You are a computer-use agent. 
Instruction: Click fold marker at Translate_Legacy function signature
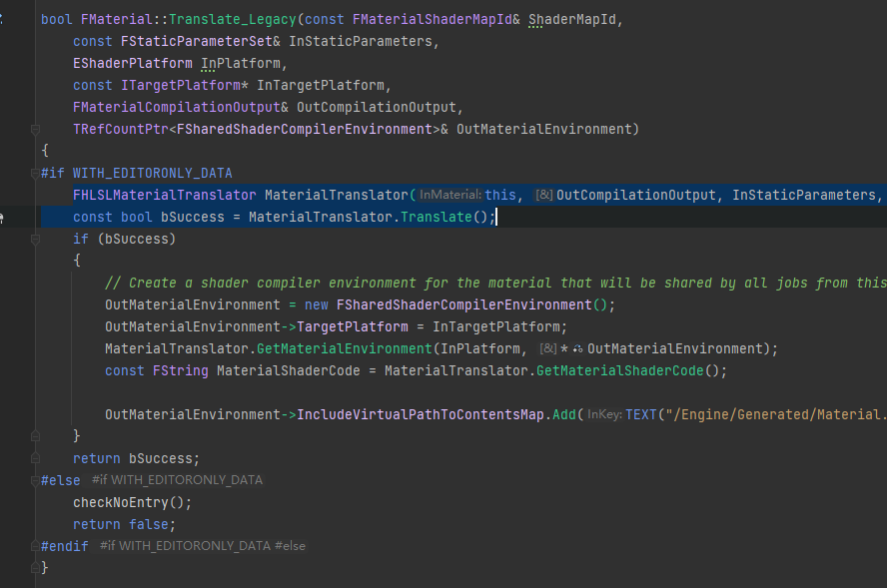pyautogui.click(x=35, y=19)
